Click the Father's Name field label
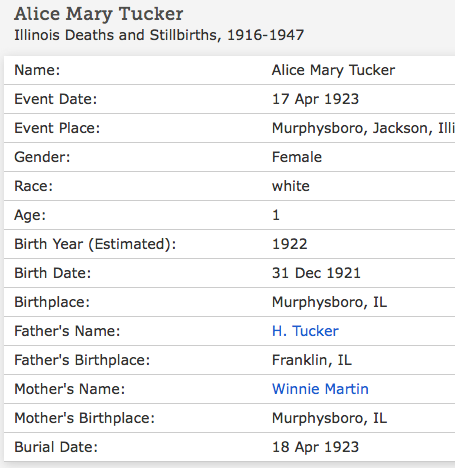Image resolution: width=455 pixels, height=468 pixels. [67, 331]
